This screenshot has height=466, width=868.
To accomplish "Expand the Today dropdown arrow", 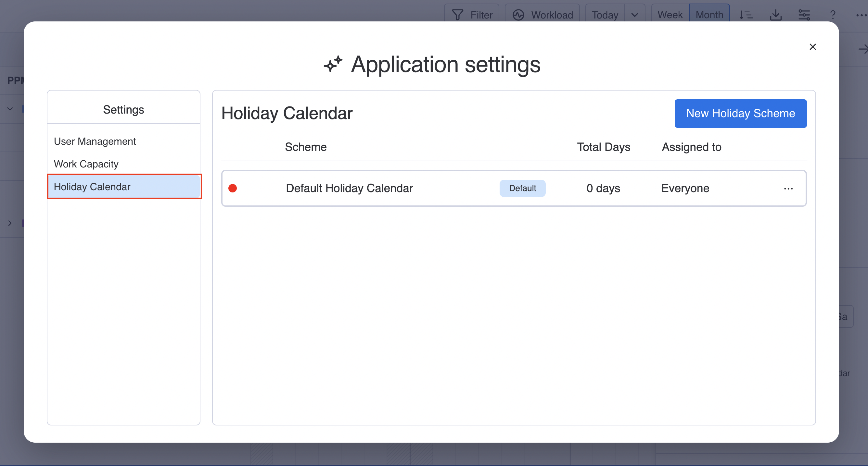I will point(634,15).
